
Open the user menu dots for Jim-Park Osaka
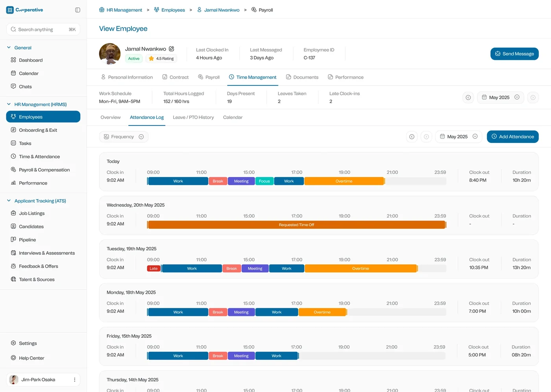click(74, 380)
